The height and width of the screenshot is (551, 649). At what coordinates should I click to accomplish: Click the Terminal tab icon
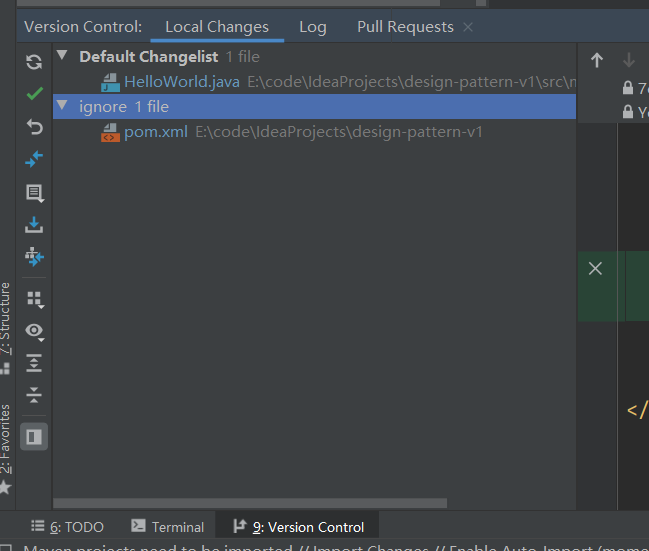tap(138, 526)
